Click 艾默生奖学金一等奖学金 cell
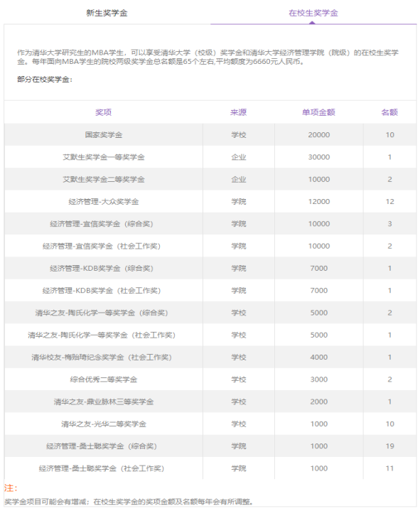Screen dimensions: 420x511 104,157
